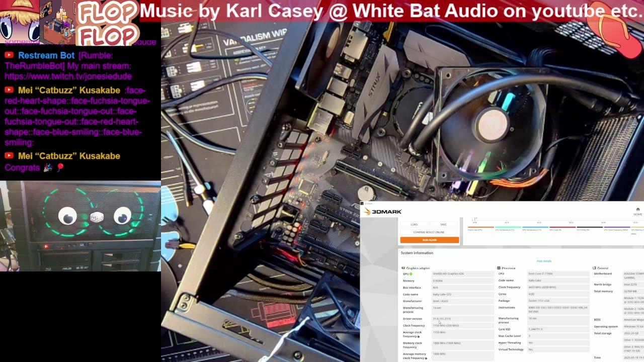Viewport: 644px width, 362px height.
Task: Select the Intel(R) HD Graphics 630 value
Action: pos(448,274)
